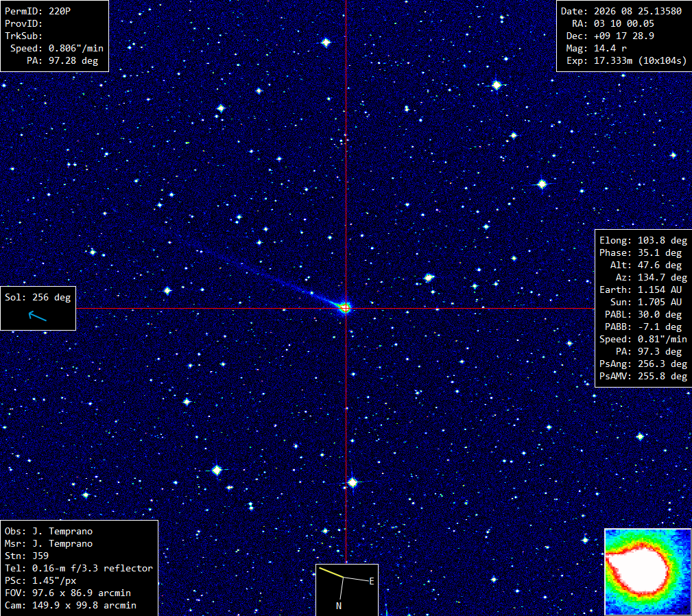
Task: Click the Speed: 0.806"/min readout
Action: [x=56, y=48]
